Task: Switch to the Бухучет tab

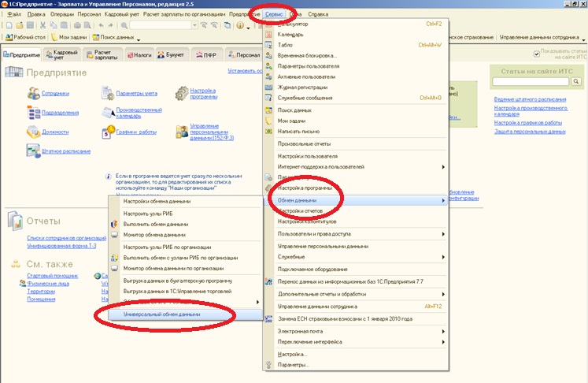Action: 172,55
